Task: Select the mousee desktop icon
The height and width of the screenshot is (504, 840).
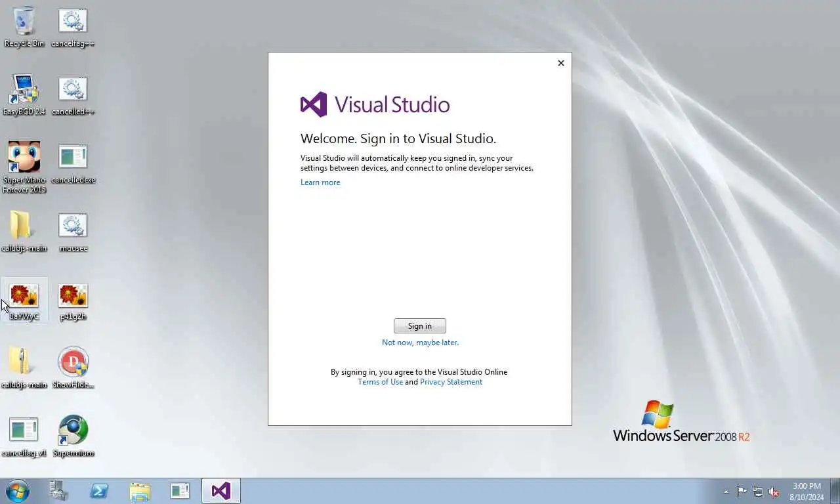Action: 73,232
